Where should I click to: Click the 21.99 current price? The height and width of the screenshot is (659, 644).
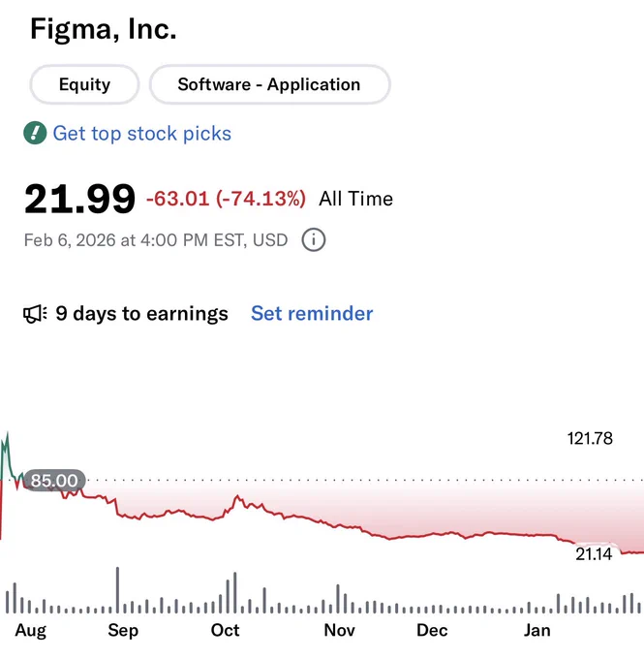coord(79,199)
